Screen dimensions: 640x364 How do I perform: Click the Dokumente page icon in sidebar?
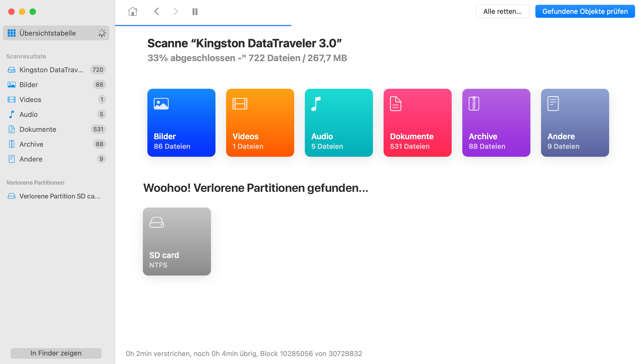click(x=11, y=129)
